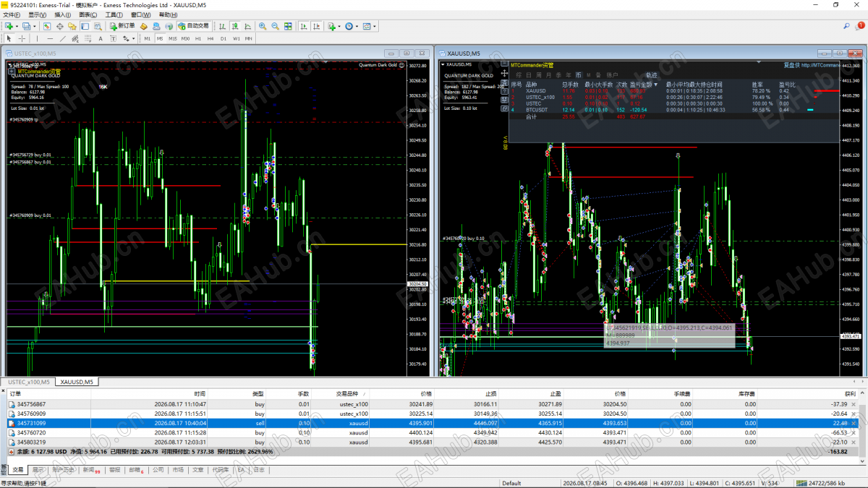Image resolution: width=868 pixels, height=488 pixels.
Task: Sort orders by 获利 profit column header
Action: click(x=850, y=393)
